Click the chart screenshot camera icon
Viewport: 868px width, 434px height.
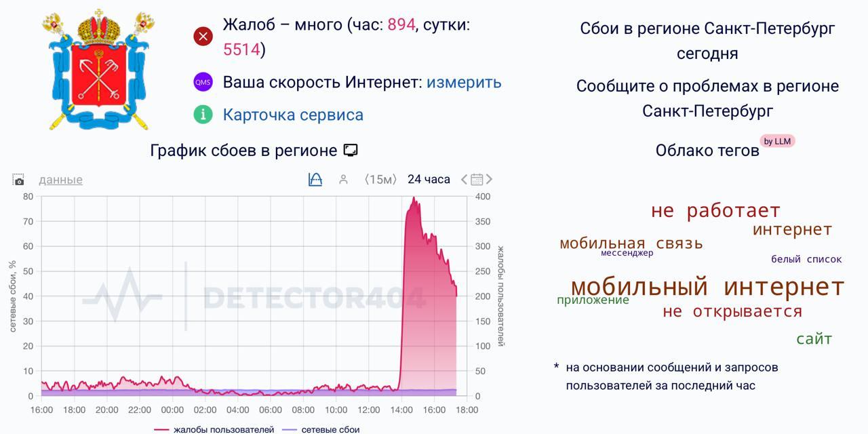tap(18, 180)
